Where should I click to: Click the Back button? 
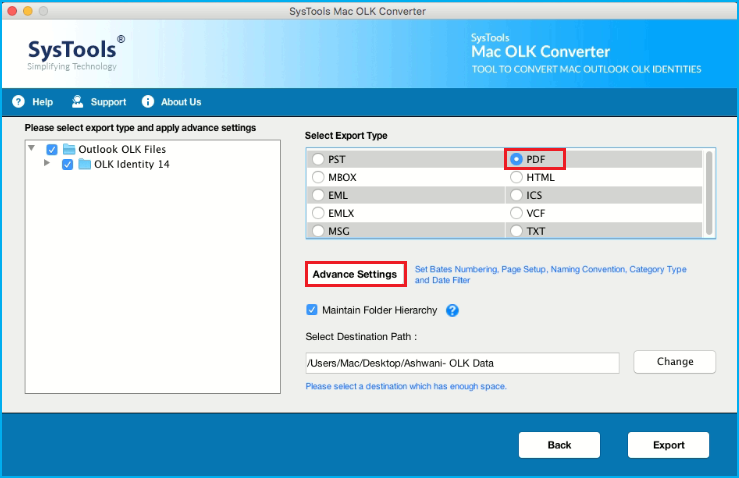559,445
